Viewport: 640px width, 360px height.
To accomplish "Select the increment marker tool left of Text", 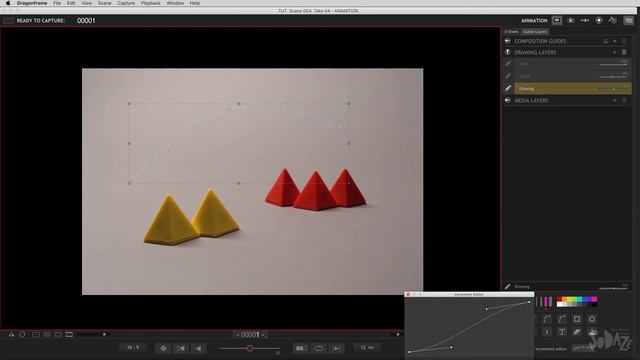I will (547, 332).
